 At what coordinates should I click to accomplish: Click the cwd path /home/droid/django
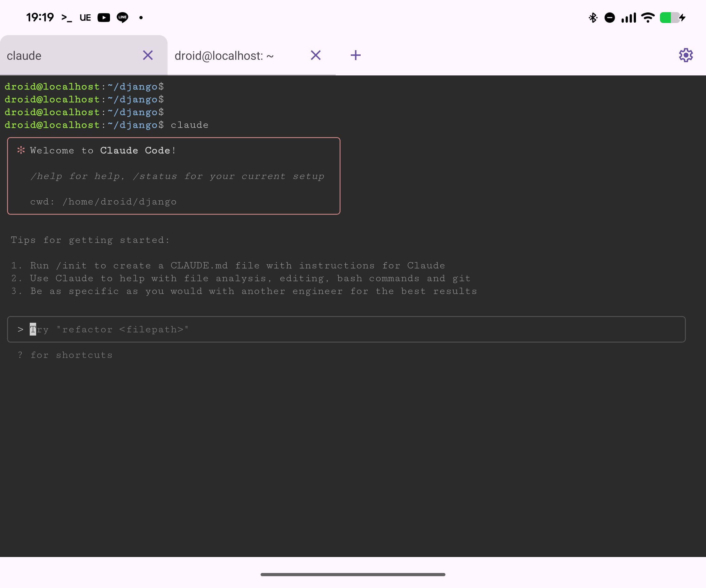point(119,201)
